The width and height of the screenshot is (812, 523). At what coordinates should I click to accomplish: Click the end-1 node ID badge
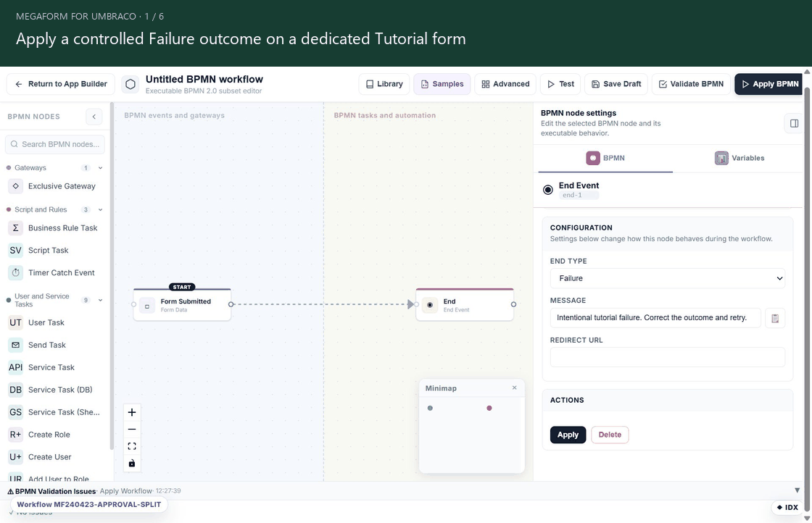[579, 195]
